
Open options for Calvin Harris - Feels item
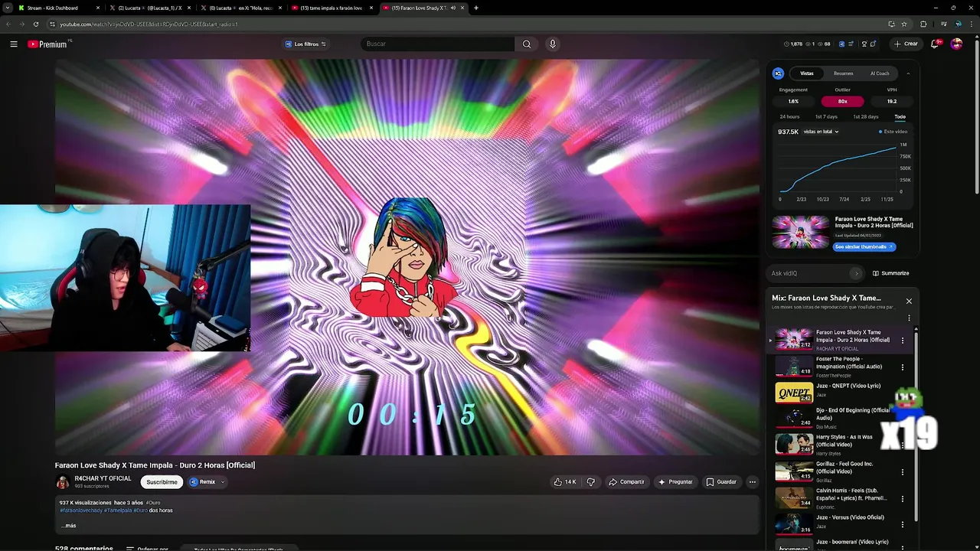click(903, 498)
